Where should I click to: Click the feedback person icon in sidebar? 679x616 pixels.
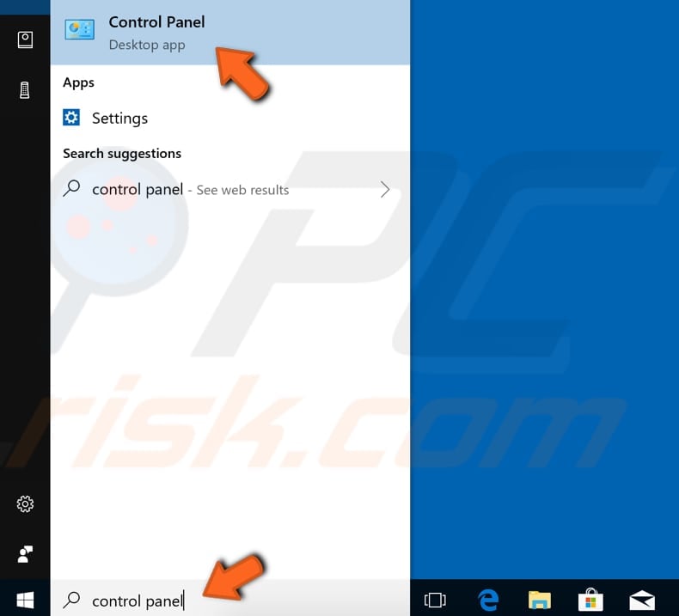(x=25, y=553)
